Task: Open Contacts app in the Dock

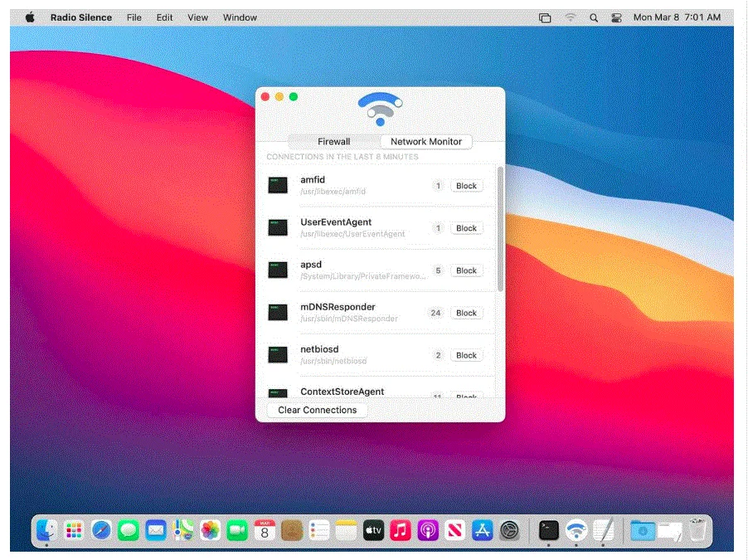Action: click(291, 530)
